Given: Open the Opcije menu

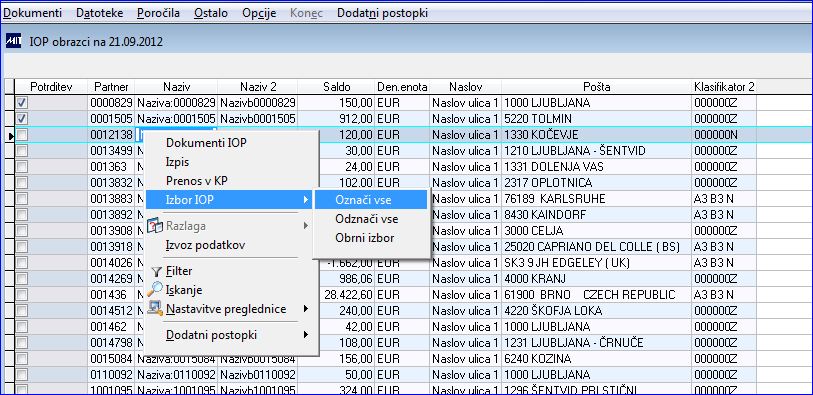Looking at the screenshot, I should (x=259, y=13).
